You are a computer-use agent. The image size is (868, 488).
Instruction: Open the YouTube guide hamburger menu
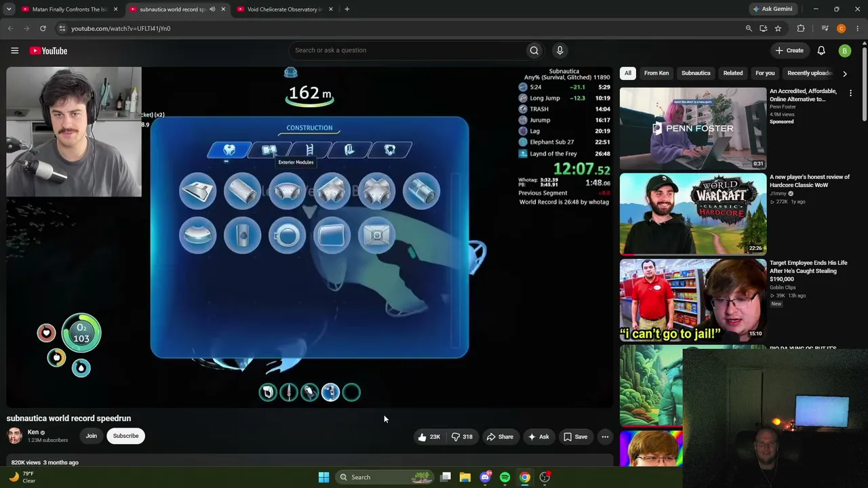click(x=14, y=51)
